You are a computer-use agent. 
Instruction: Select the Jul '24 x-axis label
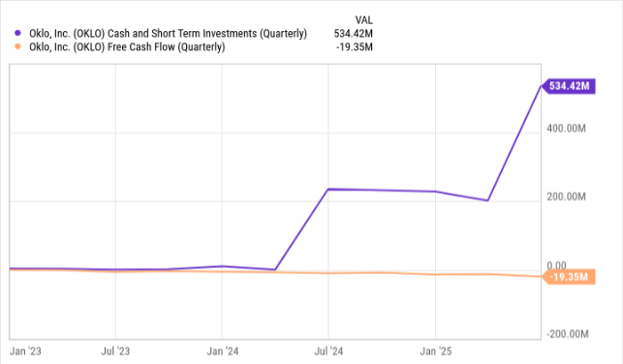click(x=328, y=351)
